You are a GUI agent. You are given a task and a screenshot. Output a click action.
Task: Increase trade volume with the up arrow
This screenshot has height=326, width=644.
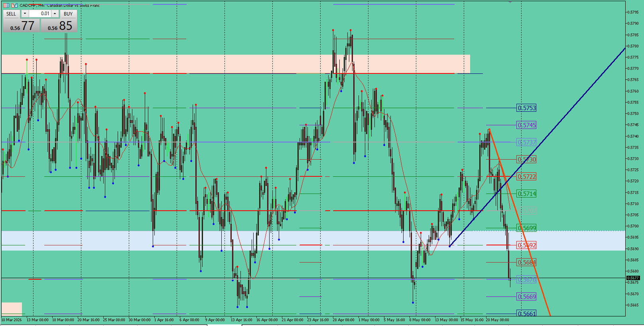click(x=55, y=14)
